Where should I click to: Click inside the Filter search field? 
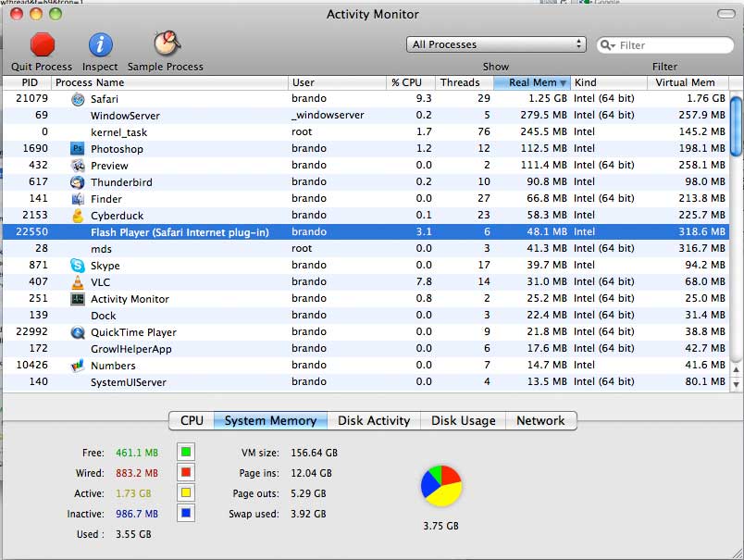pos(665,45)
